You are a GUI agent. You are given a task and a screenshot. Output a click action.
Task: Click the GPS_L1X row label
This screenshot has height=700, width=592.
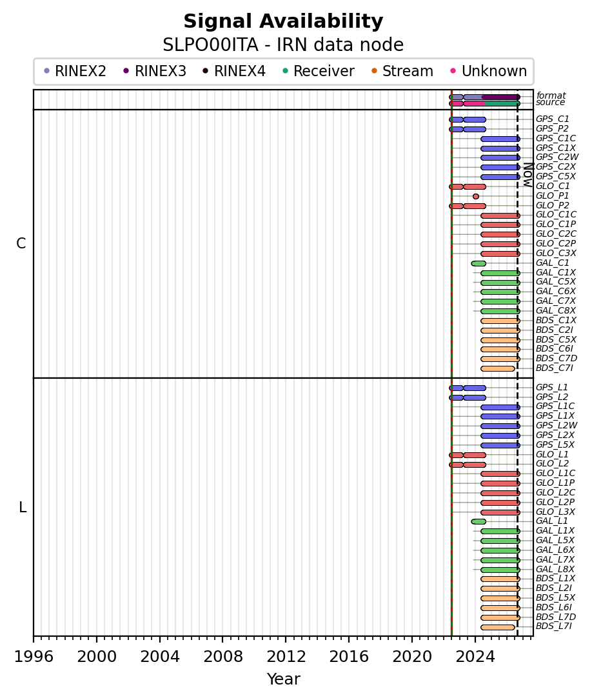tap(555, 416)
